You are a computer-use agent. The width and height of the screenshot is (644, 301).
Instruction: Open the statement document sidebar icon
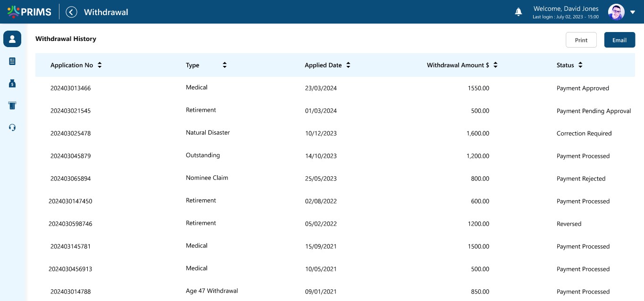tap(12, 61)
